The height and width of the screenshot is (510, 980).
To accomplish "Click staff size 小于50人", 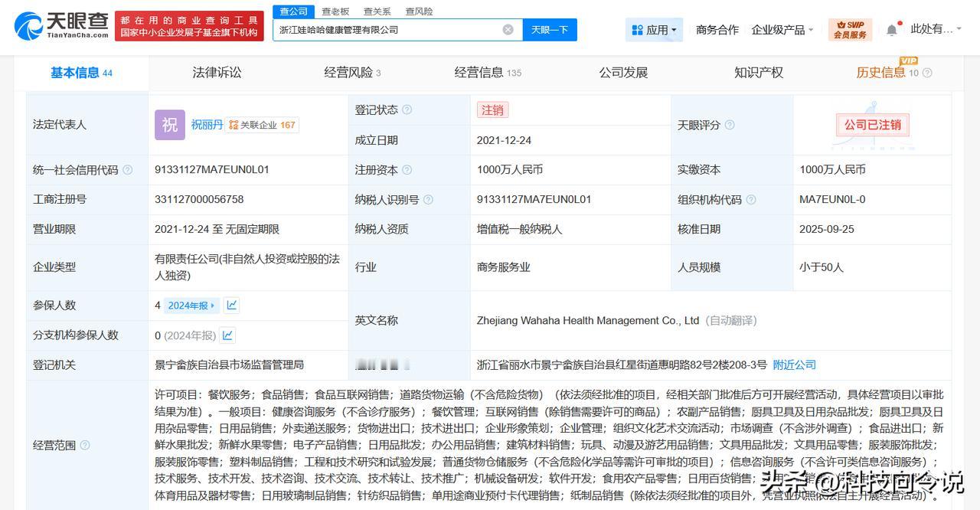I will pyautogui.click(x=822, y=267).
